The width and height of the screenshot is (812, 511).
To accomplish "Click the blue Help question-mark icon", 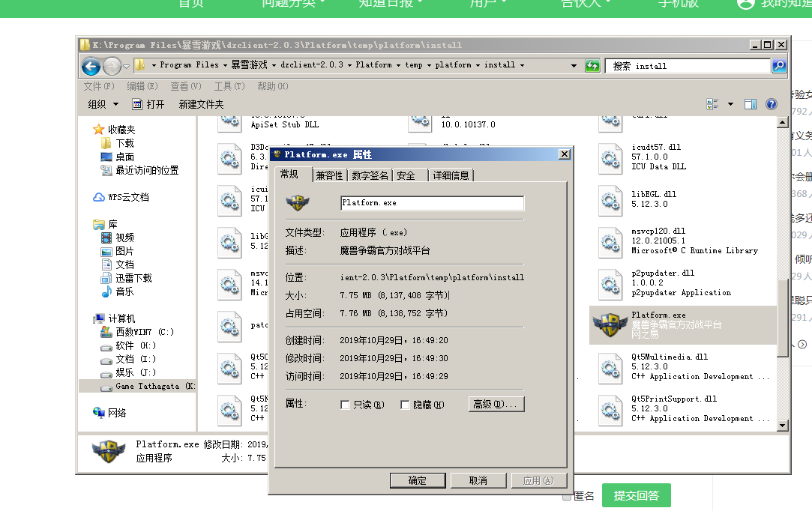I will coord(772,104).
